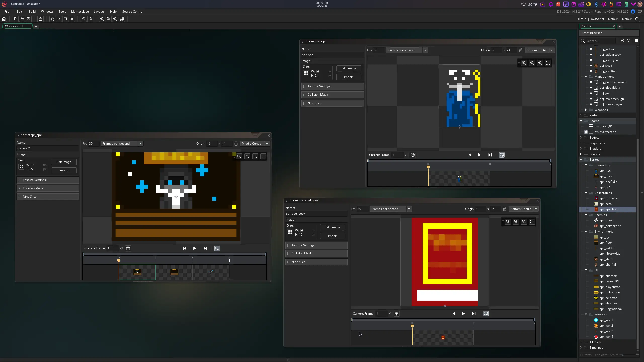This screenshot has height=362, width=644.
Task: Click the Clean brush icon in toolbar
Action: [x=72, y=19]
